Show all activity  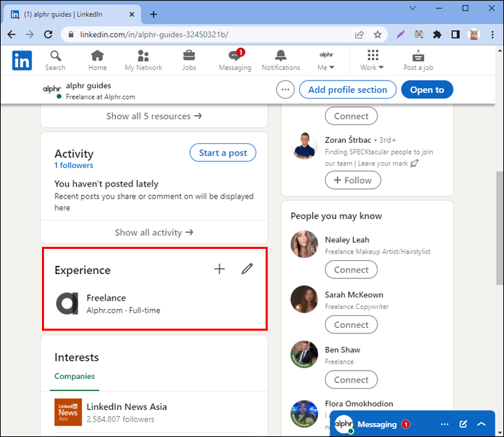[x=154, y=232]
